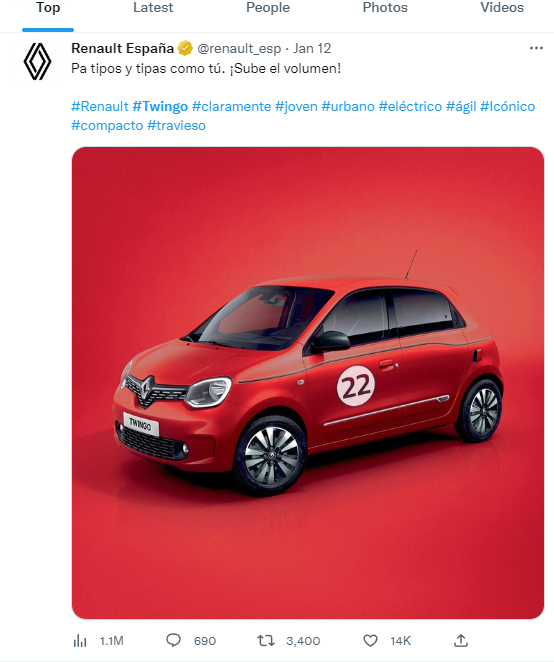554x662 pixels.
Task: Open the Photos tab
Action: click(x=385, y=8)
